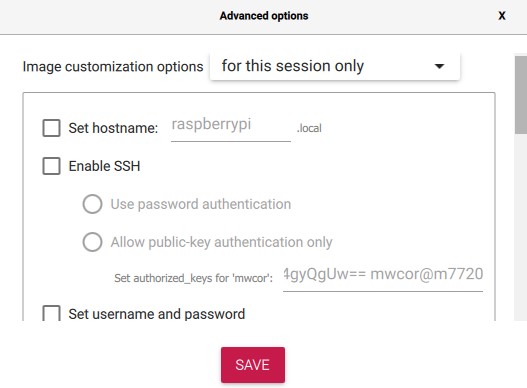Screen dimensions: 527x388
Task: Save the advanced options
Action: (x=253, y=365)
